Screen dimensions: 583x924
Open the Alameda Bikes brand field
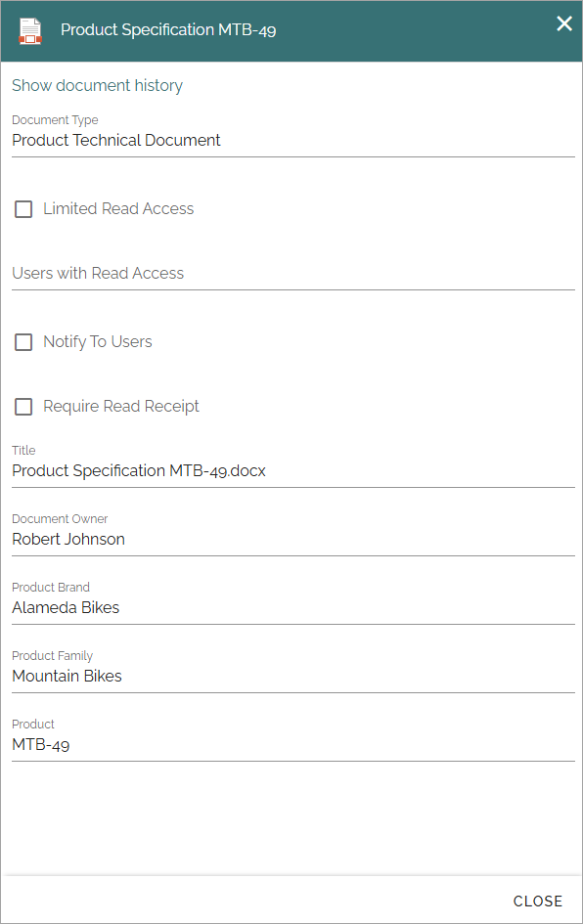tap(293, 607)
